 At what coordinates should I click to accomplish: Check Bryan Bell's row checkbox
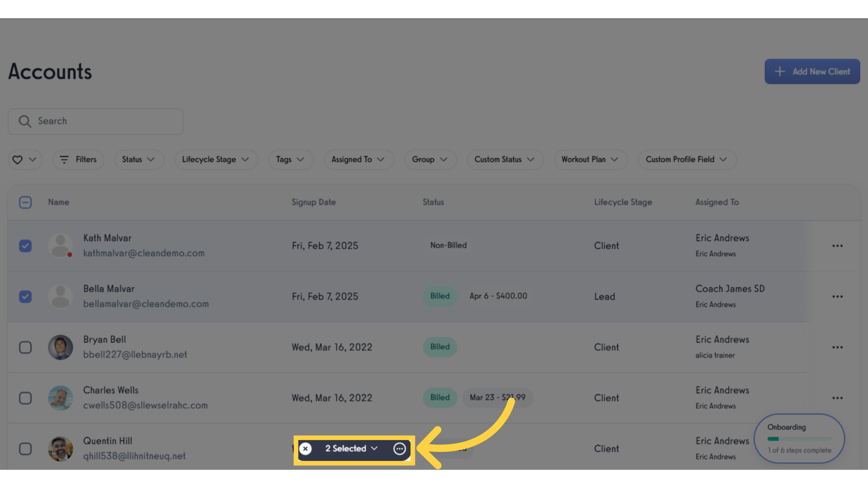pos(25,347)
